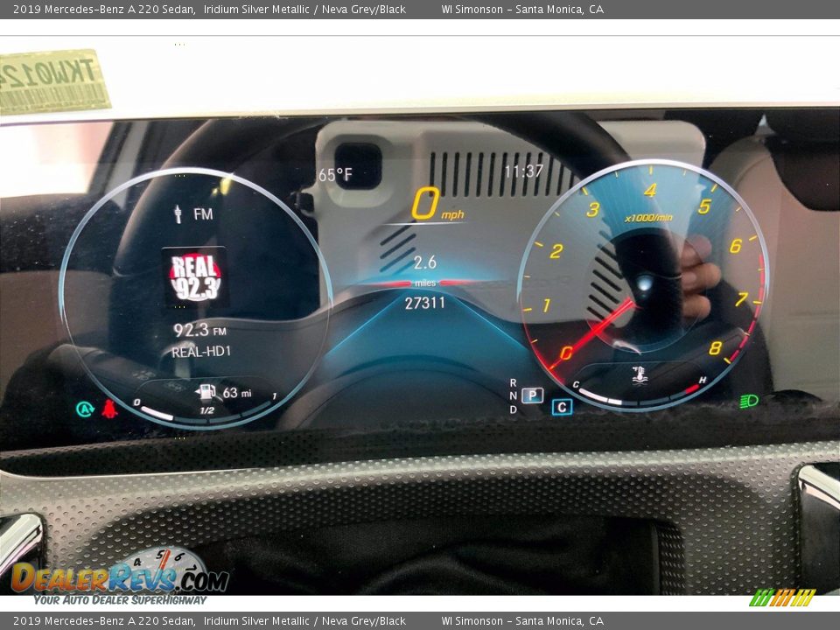Tap the REAL-HD1 station name
The width and height of the screenshot is (840, 630).
201,352
